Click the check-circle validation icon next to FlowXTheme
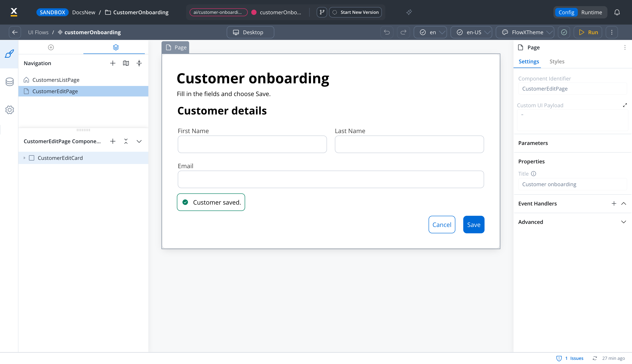The height and width of the screenshot is (364, 632). click(x=564, y=32)
